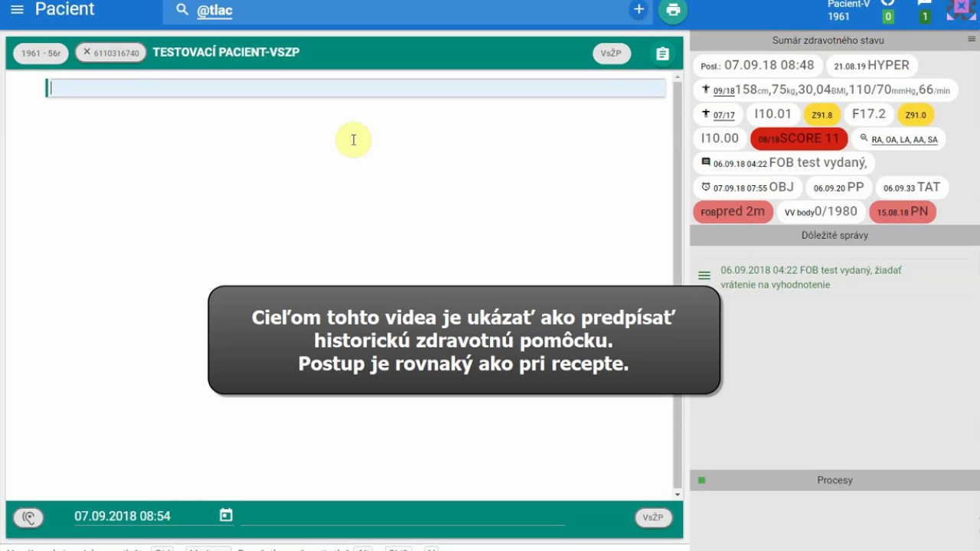The height and width of the screenshot is (551, 980).
Task: Click the RA, OA, LA, AA, SA search chip
Action: (x=898, y=139)
